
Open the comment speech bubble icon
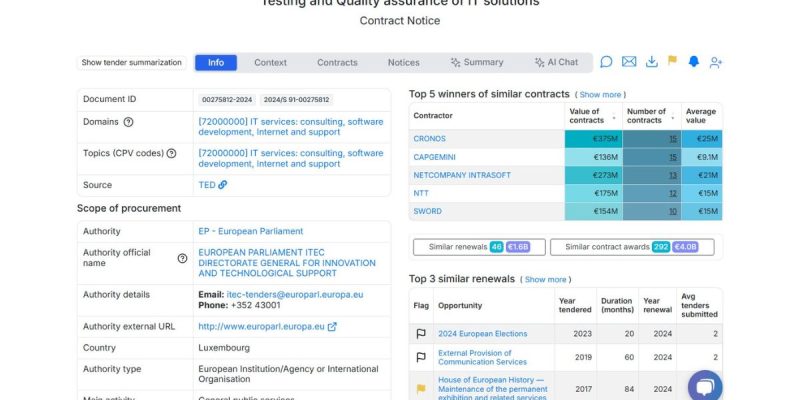click(x=606, y=62)
